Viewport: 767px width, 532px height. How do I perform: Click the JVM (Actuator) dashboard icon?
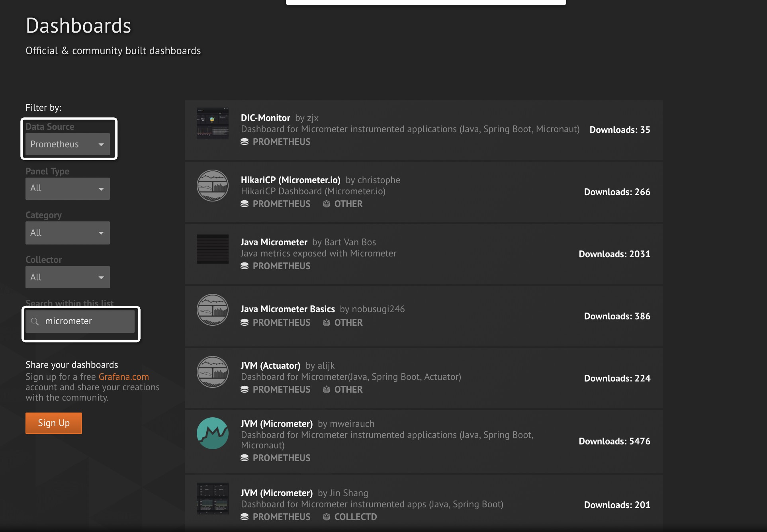(x=212, y=372)
